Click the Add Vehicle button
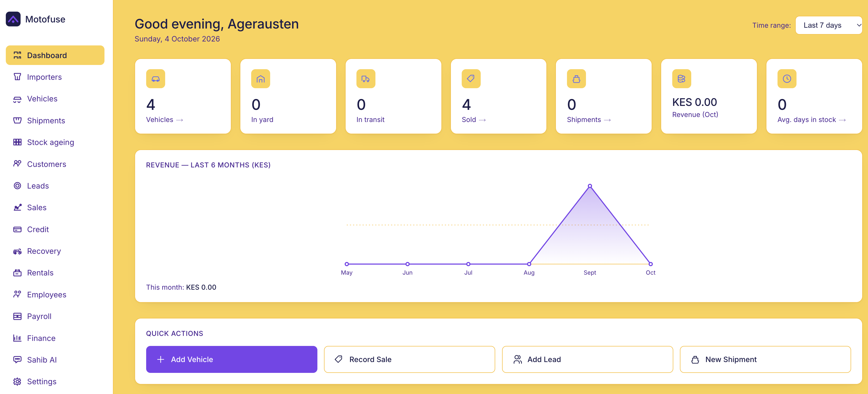This screenshot has height=394, width=868. (231, 359)
